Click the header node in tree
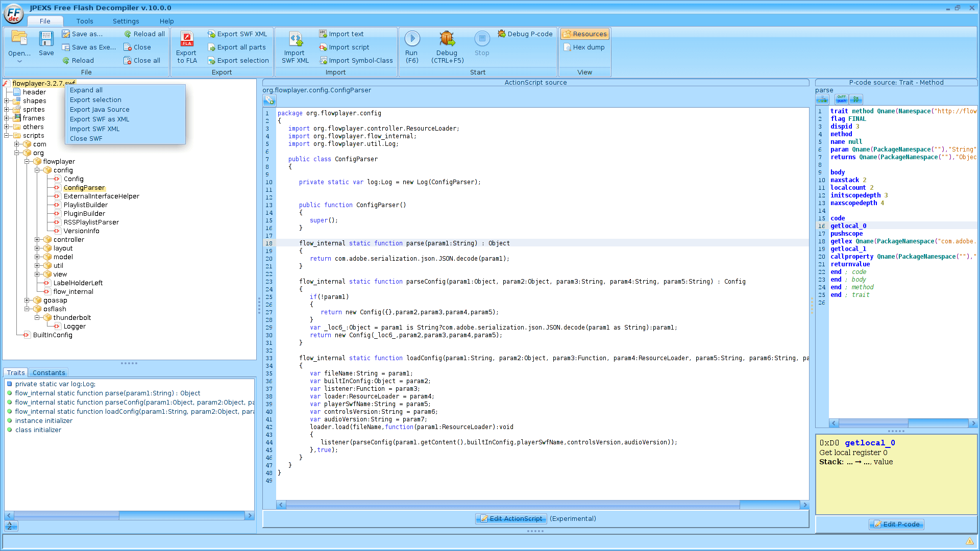Viewport: 980px width, 551px height. coord(34,92)
